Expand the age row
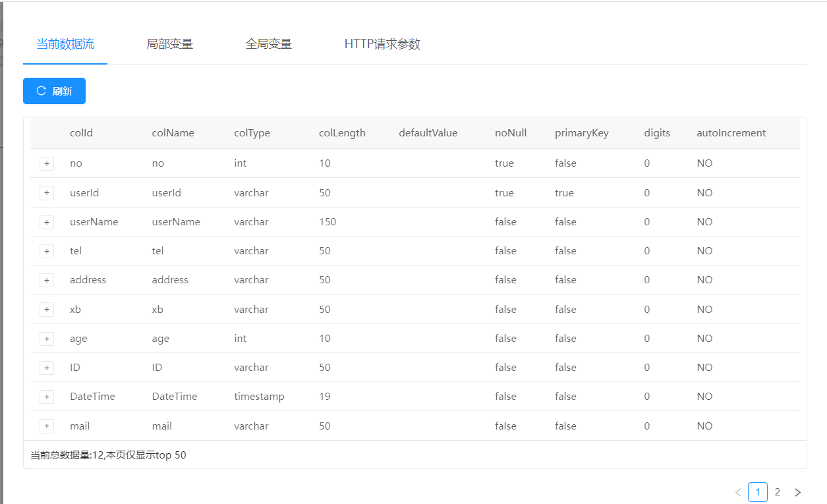The height and width of the screenshot is (504, 827). 47,339
